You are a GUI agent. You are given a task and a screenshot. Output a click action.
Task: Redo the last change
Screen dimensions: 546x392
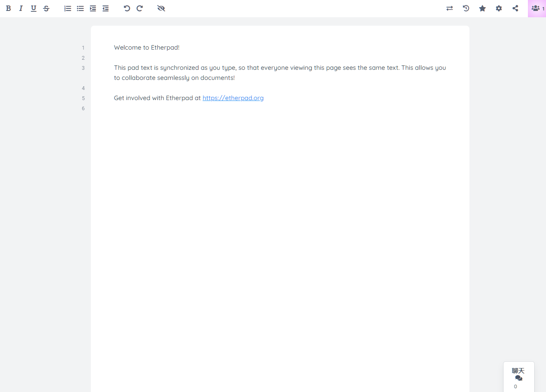click(140, 8)
